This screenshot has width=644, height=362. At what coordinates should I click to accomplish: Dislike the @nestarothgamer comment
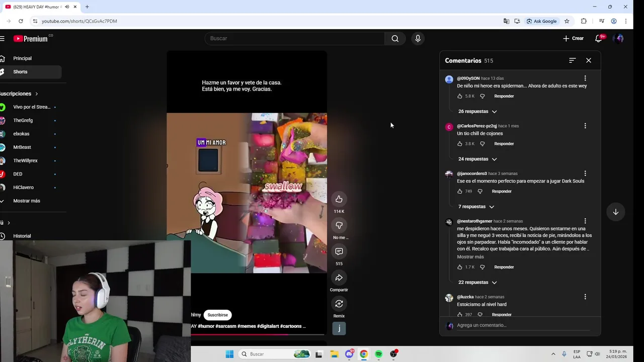click(x=482, y=267)
